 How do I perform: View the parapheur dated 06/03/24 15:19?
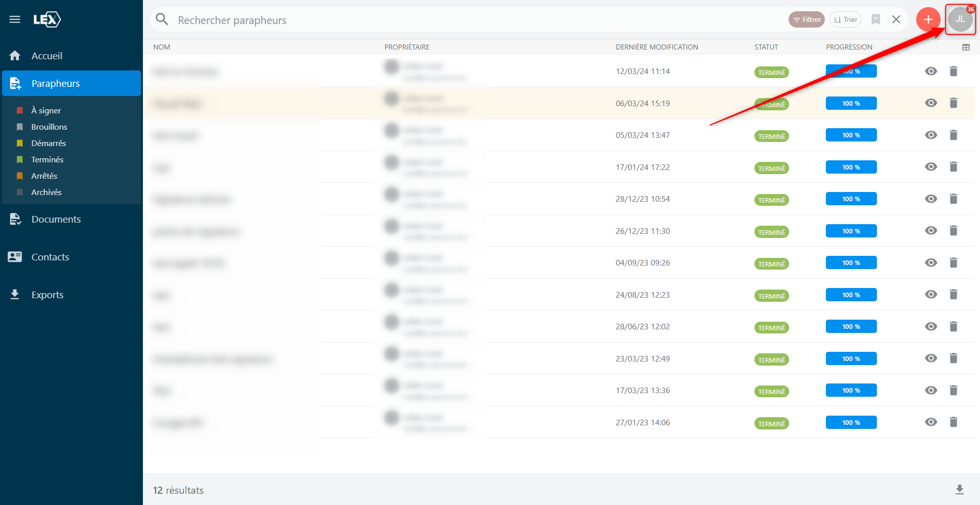click(930, 103)
